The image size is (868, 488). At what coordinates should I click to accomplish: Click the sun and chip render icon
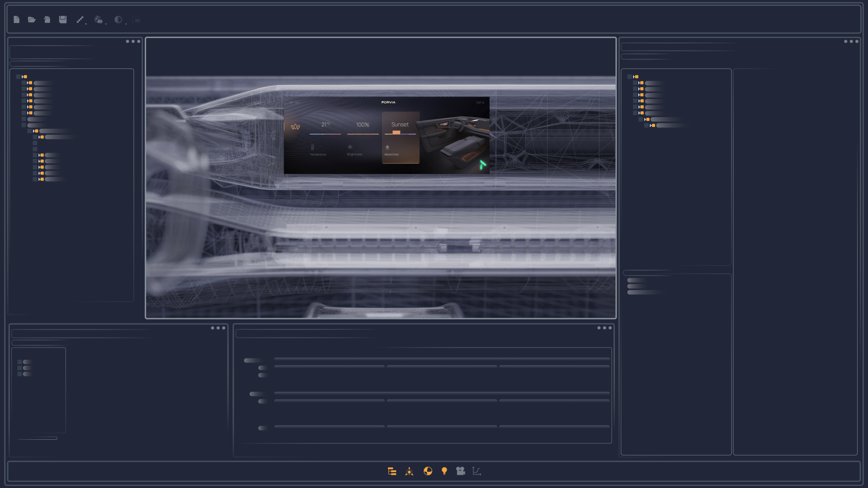pos(98,19)
